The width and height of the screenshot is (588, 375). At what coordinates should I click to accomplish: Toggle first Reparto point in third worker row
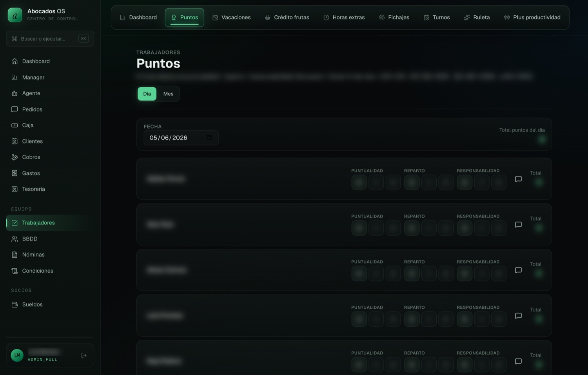412,273
